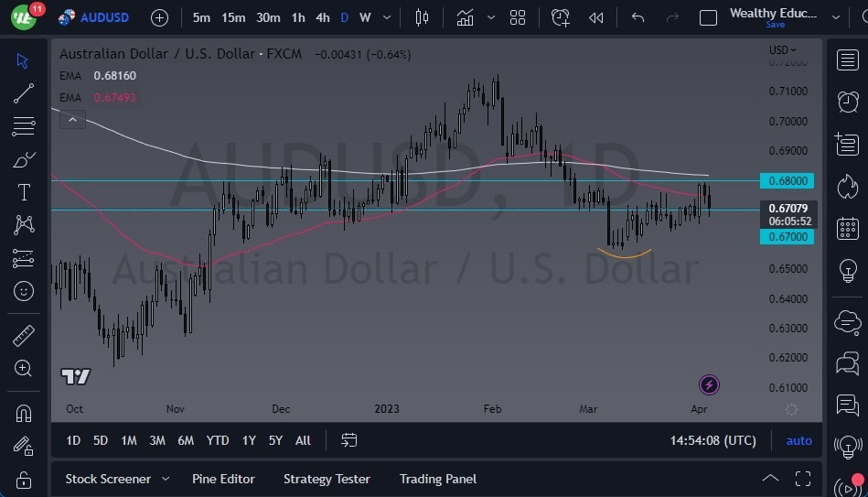The image size is (868, 497).
Task: Switch to the 5m timeframe
Action: click(x=201, y=17)
